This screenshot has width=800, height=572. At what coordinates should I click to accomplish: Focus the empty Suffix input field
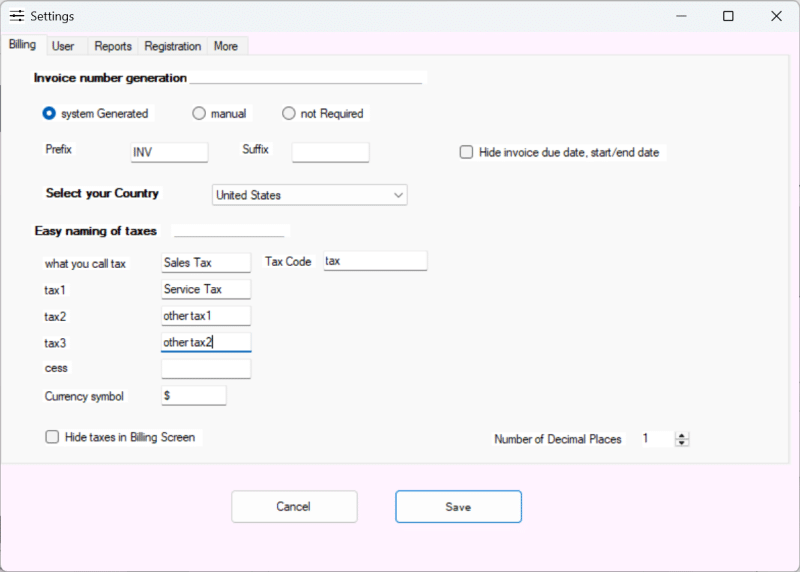click(330, 152)
